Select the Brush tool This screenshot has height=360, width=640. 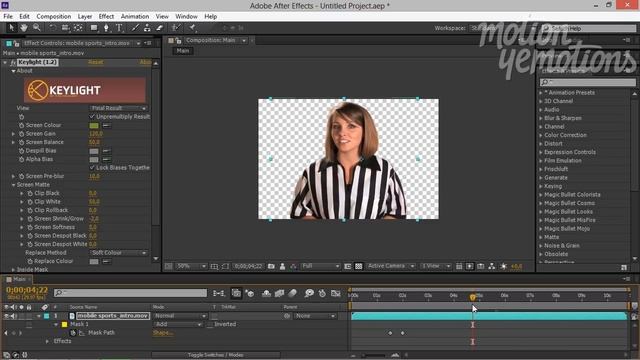tap(135, 28)
